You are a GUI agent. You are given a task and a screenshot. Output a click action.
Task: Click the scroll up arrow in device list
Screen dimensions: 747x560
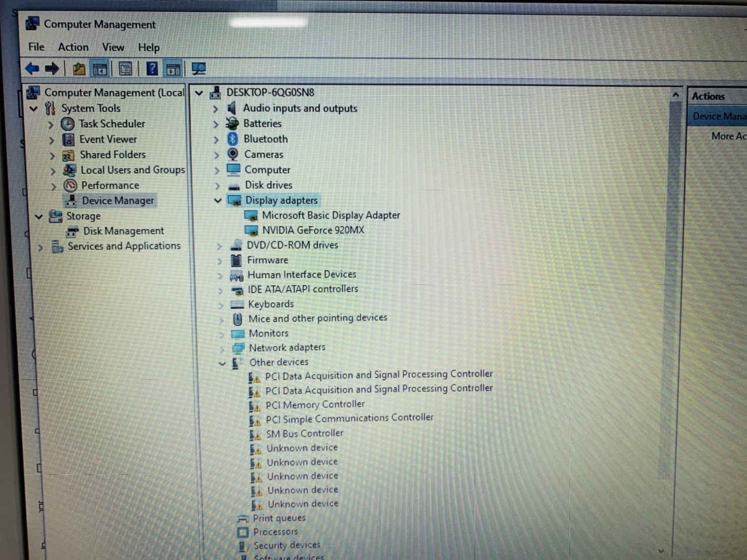(675, 95)
